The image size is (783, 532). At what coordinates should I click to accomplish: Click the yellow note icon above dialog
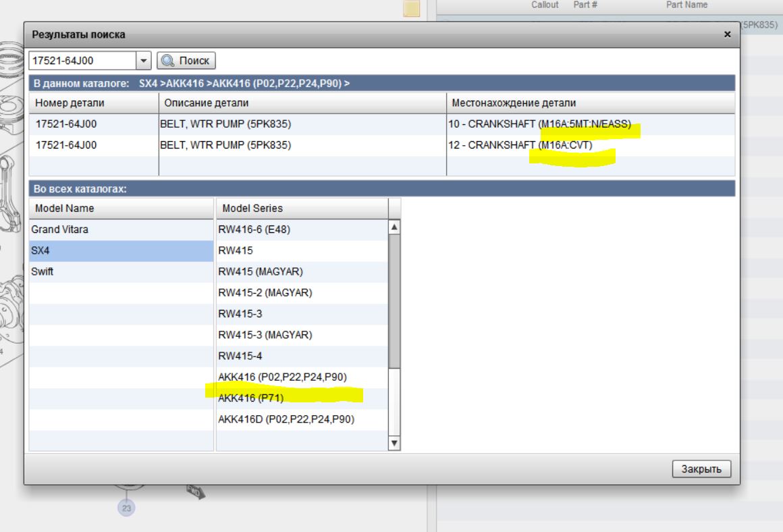[x=411, y=8]
